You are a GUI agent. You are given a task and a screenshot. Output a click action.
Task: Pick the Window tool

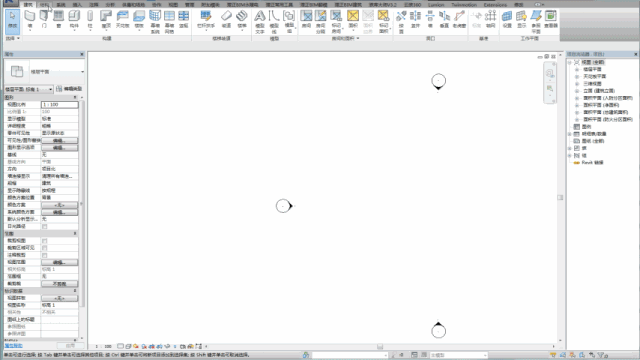tap(59, 20)
